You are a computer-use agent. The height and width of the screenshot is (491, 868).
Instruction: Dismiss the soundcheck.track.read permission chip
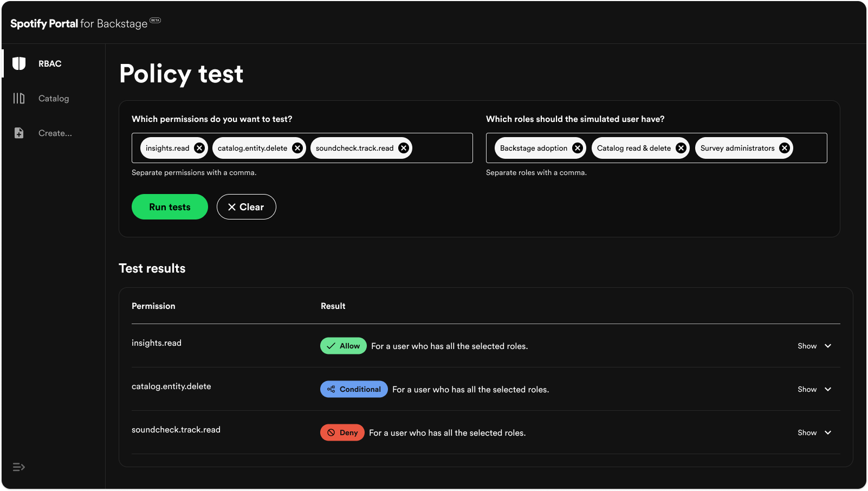pos(403,147)
